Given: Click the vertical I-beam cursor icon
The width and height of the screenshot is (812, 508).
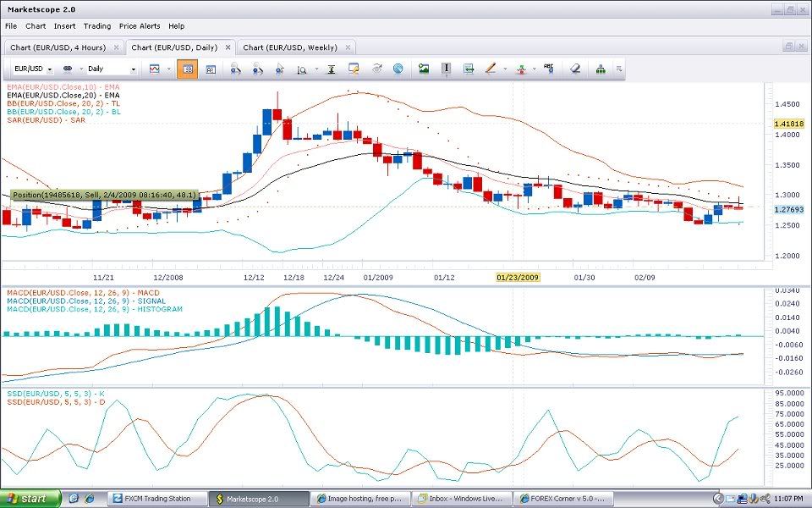Looking at the screenshot, I should [x=446, y=69].
